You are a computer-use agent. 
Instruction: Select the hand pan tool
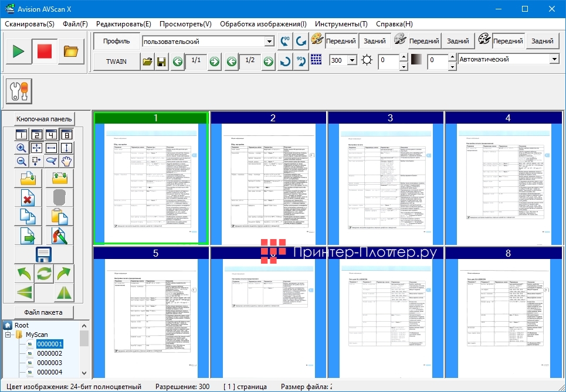tap(66, 161)
